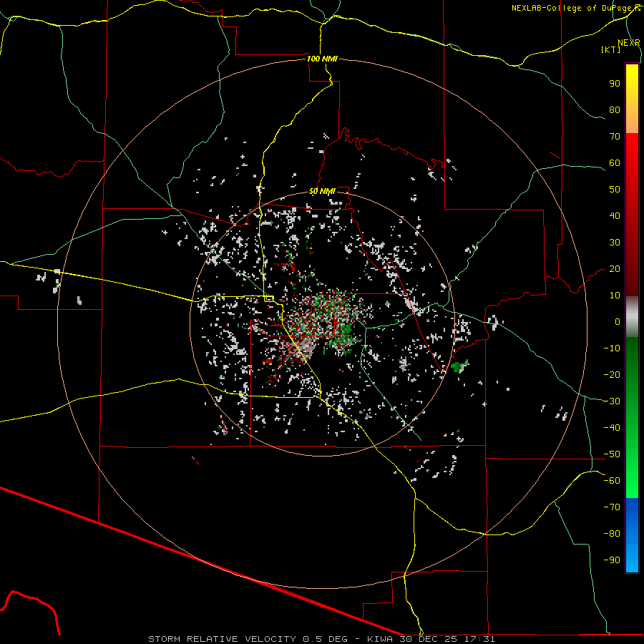Viewport: 644px width, 644px height.
Task: Click the '100 NMI' range ring label
Action: click(x=322, y=59)
